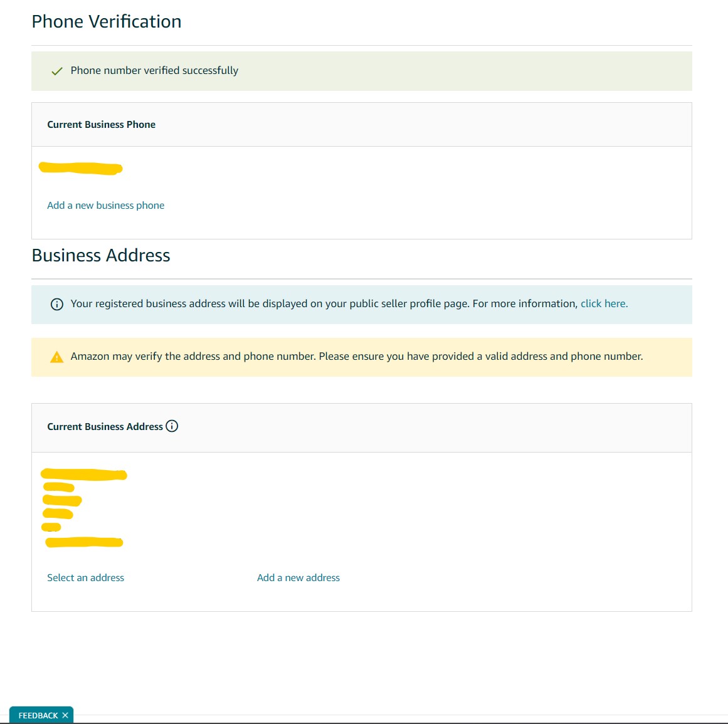This screenshot has height=724, width=728.
Task: Open 'Add a new business phone' link
Action: (105, 205)
